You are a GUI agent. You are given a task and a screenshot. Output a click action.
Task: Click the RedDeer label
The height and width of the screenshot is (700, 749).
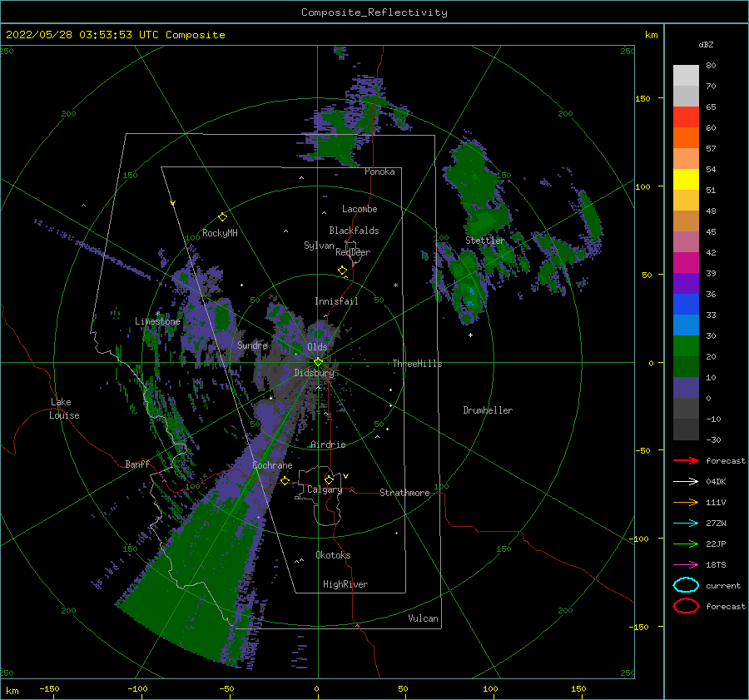[x=353, y=252]
